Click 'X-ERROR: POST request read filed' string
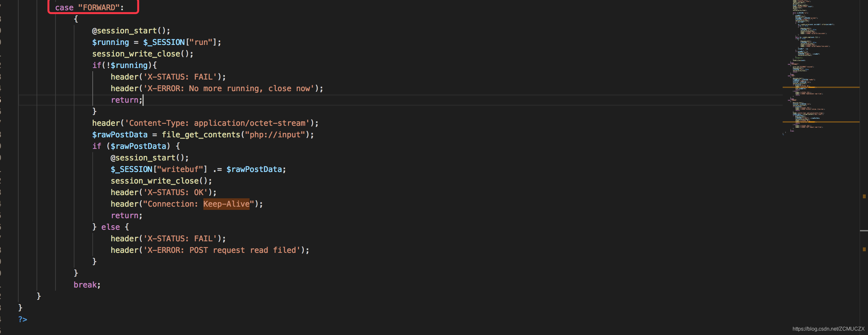This screenshot has height=335, width=868. [x=221, y=250]
